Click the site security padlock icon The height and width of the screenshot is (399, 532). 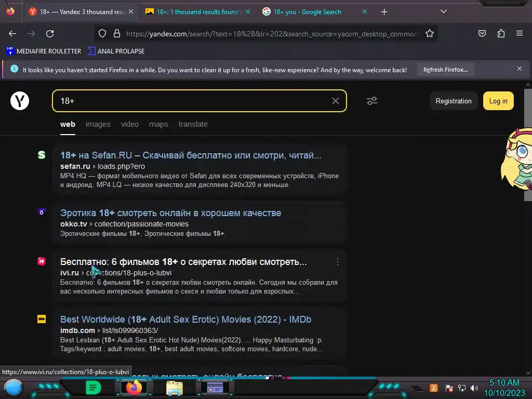(117, 33)
